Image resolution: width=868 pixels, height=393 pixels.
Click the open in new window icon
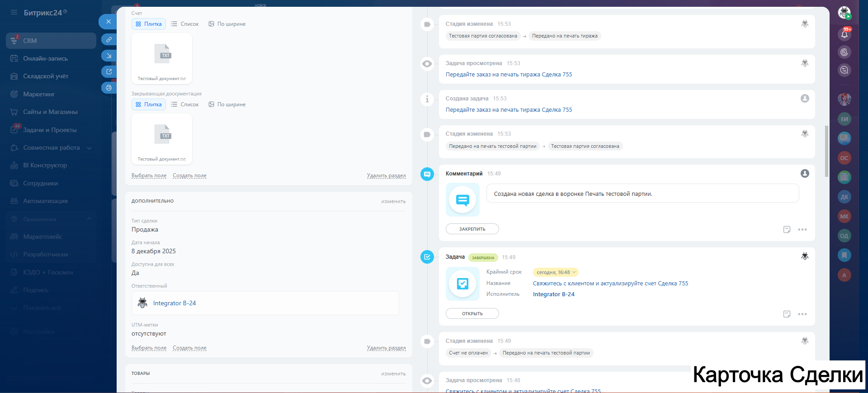click(x=108, y=71)
